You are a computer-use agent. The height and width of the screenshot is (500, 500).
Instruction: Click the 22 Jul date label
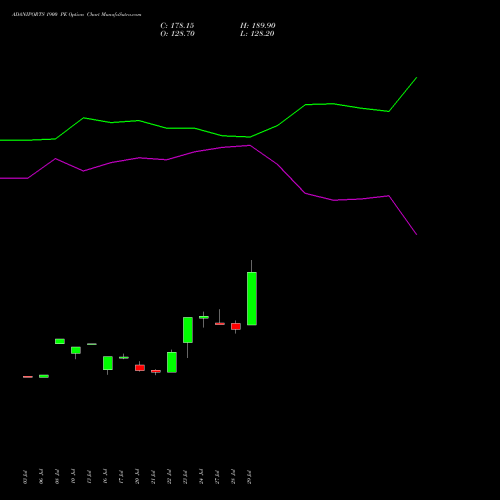(x=169, y=477)
